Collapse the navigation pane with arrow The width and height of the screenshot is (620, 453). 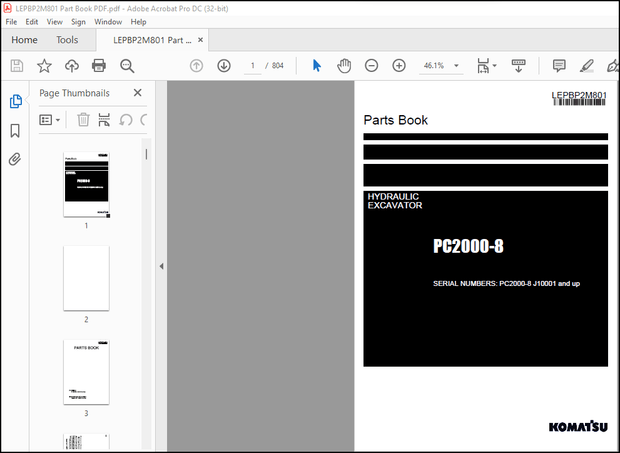coord(161,266)
